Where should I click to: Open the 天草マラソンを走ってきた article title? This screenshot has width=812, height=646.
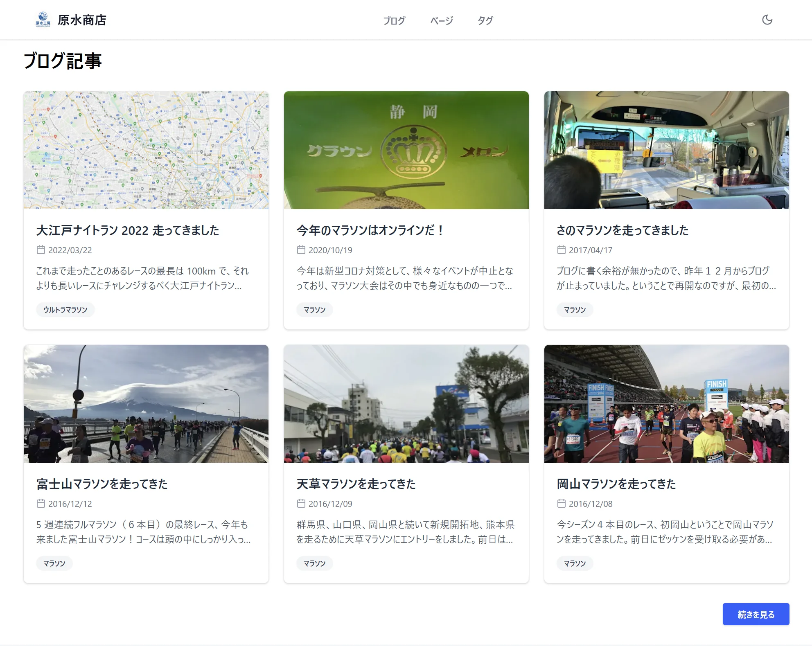(x=356, y=484)
